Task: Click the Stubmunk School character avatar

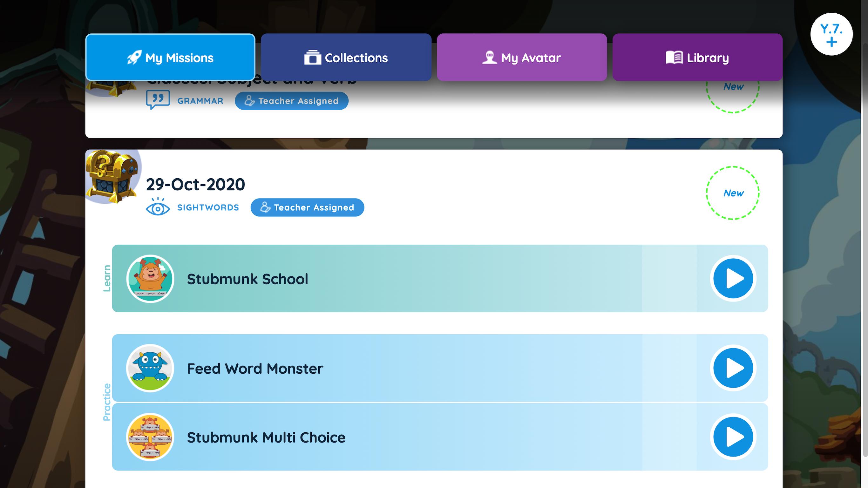Action: 150,278
